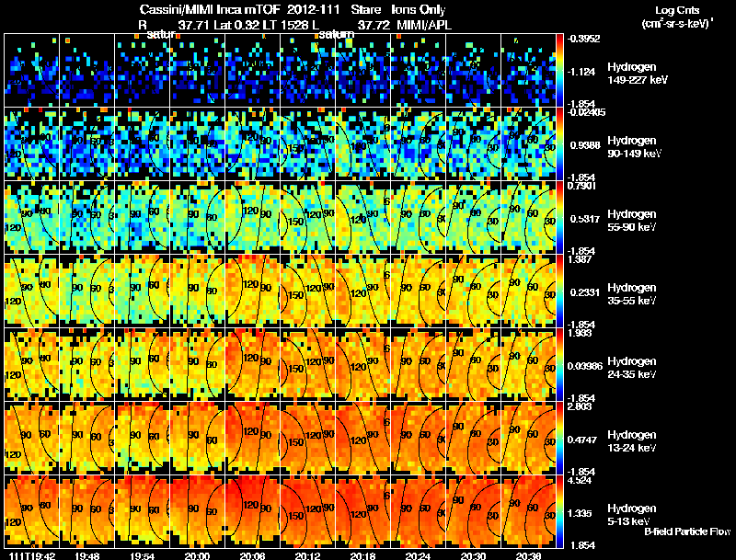Click the Hydrogen 5-13 keV color bar
This screenshot has width=736, height=560.
tap(559, 511)
